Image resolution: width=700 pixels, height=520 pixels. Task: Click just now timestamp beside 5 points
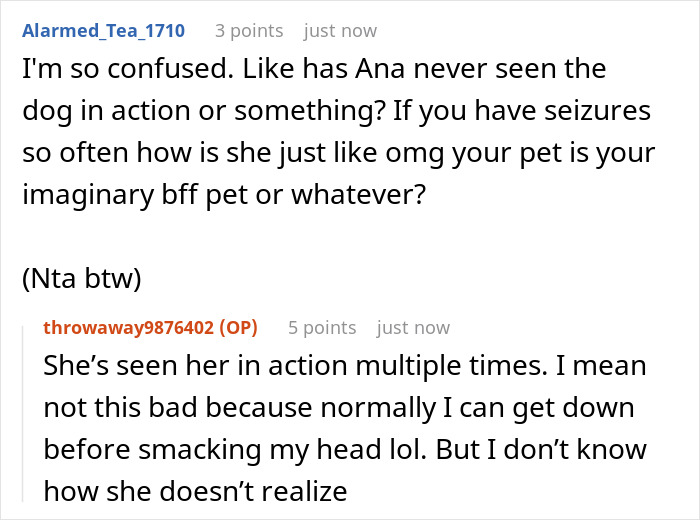[413, 327]
